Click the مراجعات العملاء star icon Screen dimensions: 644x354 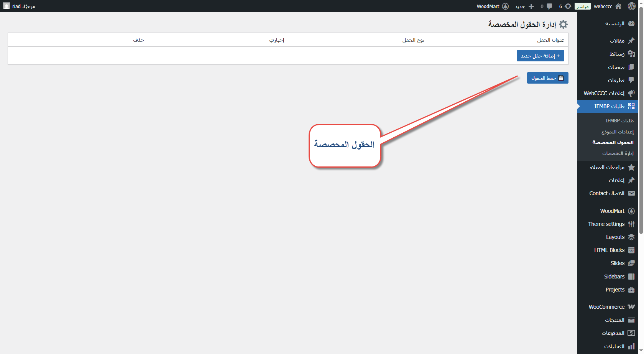point(631,167)
